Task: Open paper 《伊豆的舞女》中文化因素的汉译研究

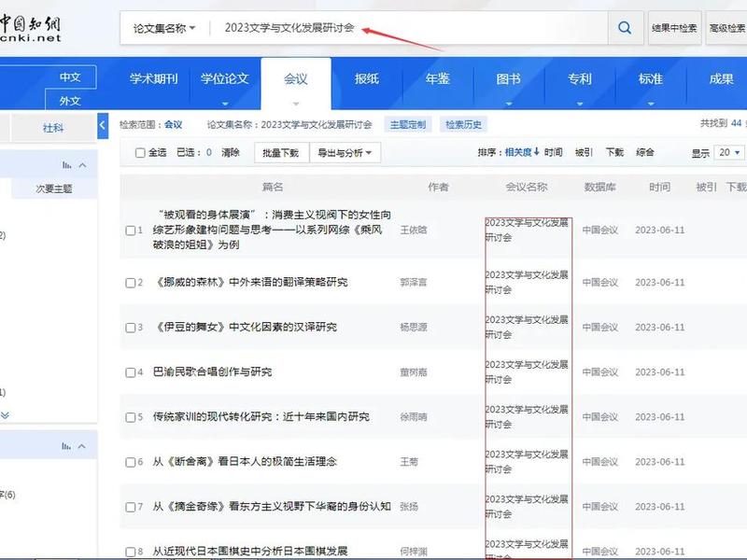Action: pyautogui.click(x=246, y=328)
